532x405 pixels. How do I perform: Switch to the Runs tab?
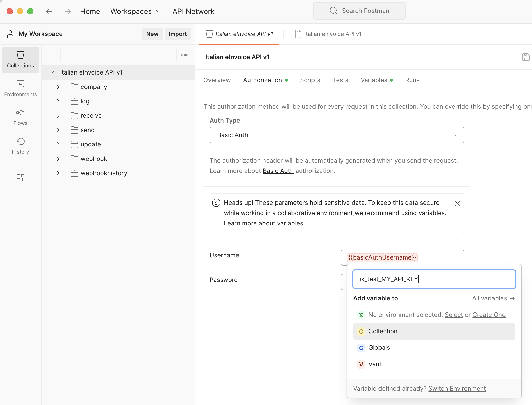click(x=412, y=80)
